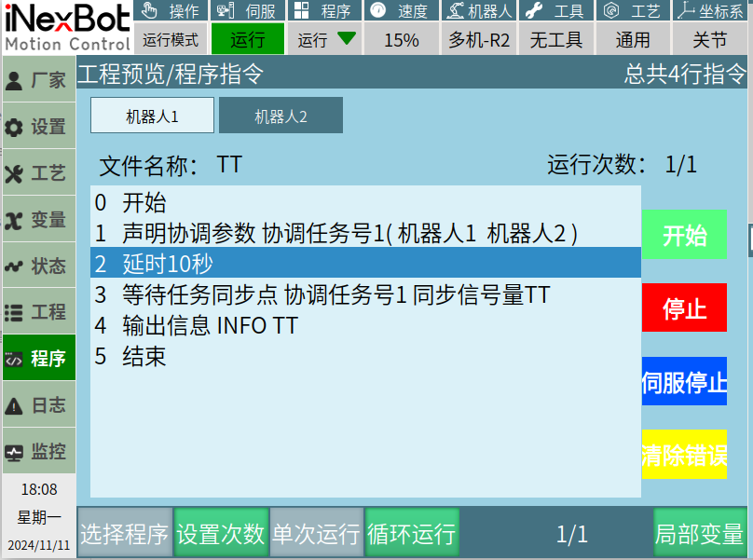
Task: Open the 监控 monitor icon
Action: [x=15, y=452]
